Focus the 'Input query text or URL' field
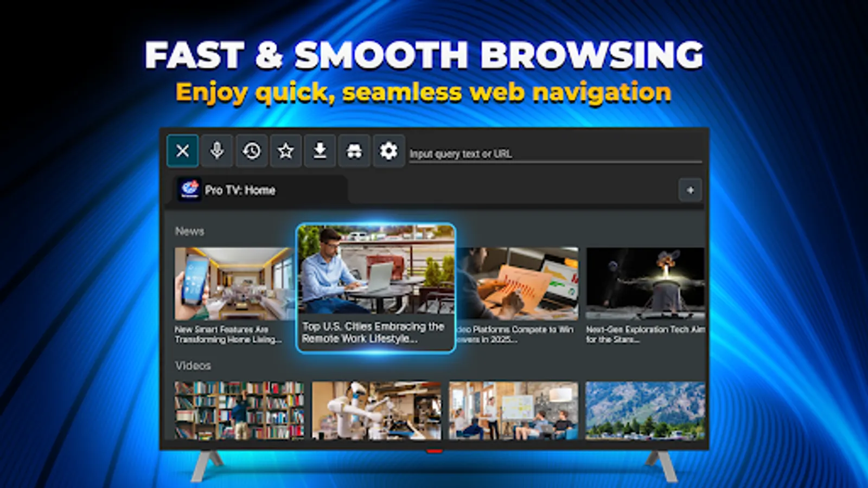The height and width of the screenshot is (488, 868). [553, 153]
